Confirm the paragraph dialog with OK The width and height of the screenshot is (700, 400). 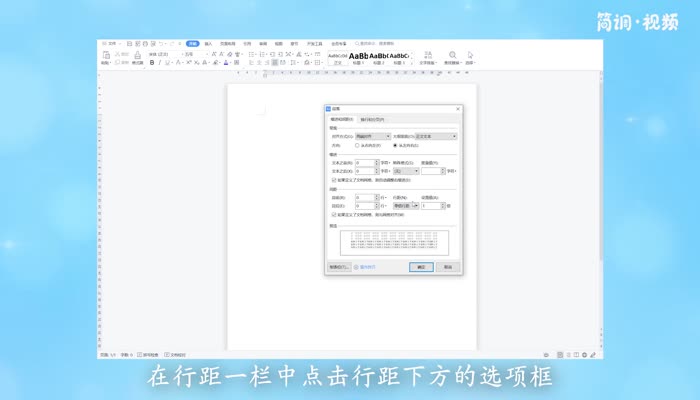421,267
